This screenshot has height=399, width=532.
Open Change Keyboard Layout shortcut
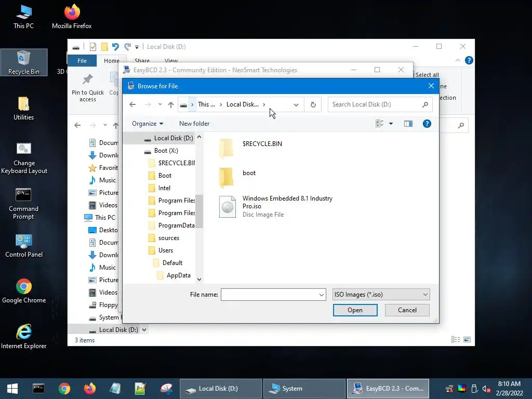click(x=24, y=158)
